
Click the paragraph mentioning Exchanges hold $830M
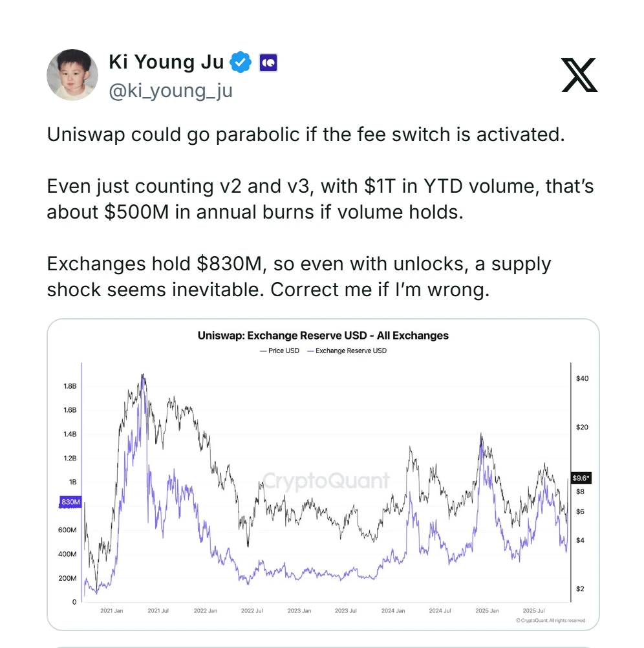click(299, 276)
